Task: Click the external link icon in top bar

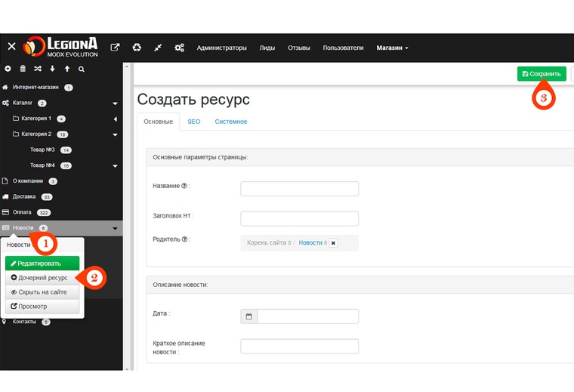Action: point(115,48)
